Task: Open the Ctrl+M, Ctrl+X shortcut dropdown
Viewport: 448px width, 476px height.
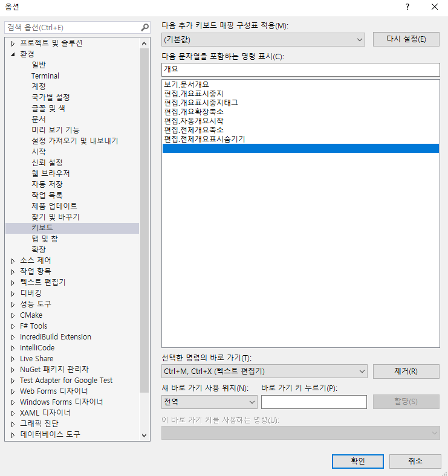Action: (x=264, y=371)
